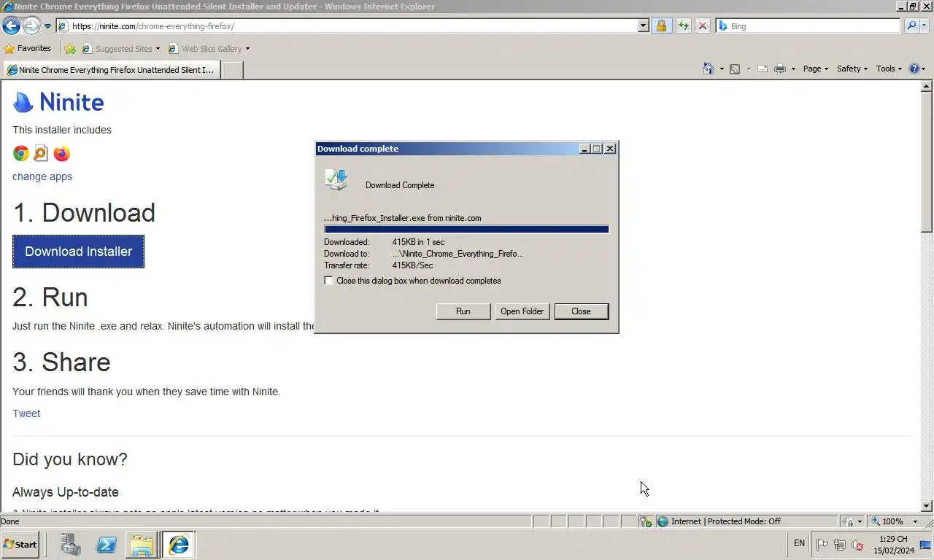Click the Firefox app icon
Screen dimensions: 934x560
point(61,153)
